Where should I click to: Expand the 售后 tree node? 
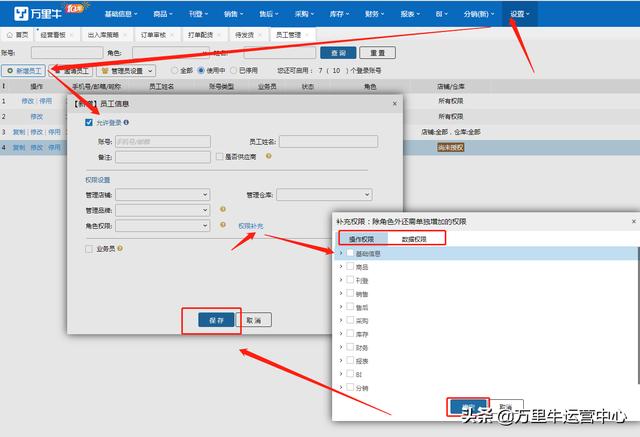coord(341,307)
